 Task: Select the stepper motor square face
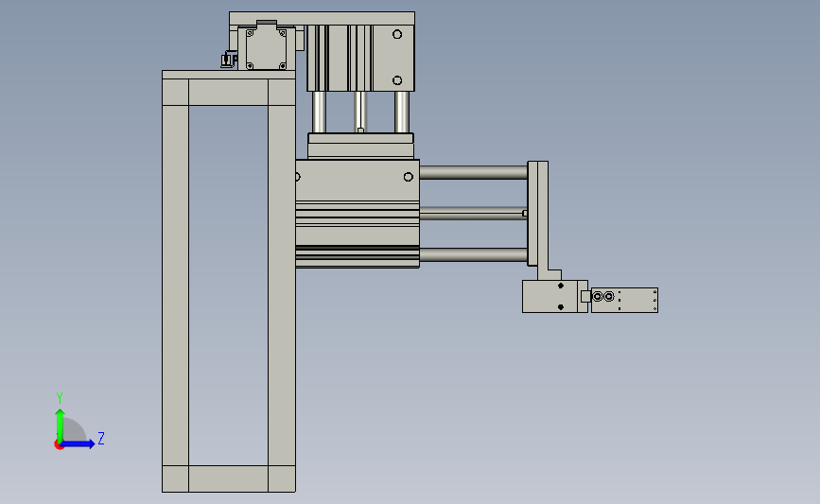click(266, 48)
